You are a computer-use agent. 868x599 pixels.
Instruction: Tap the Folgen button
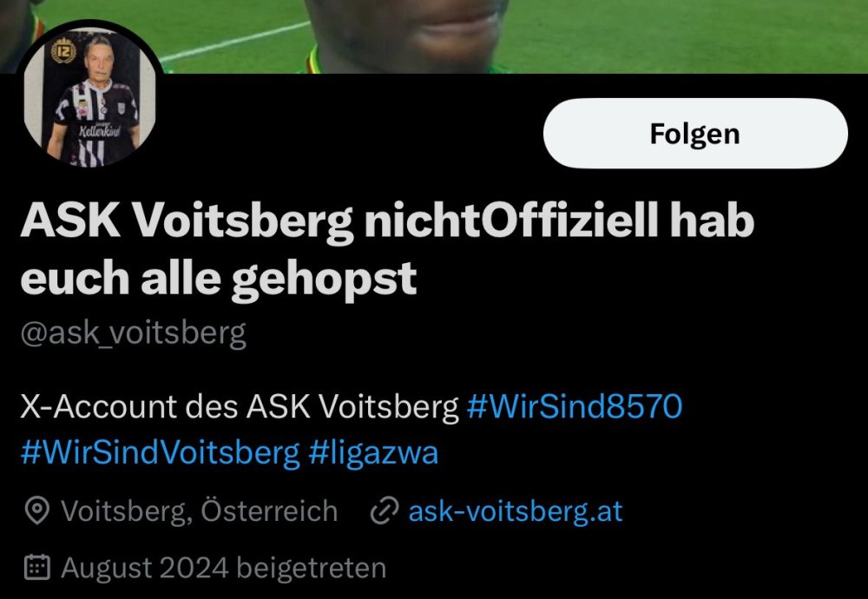point(695,134)
